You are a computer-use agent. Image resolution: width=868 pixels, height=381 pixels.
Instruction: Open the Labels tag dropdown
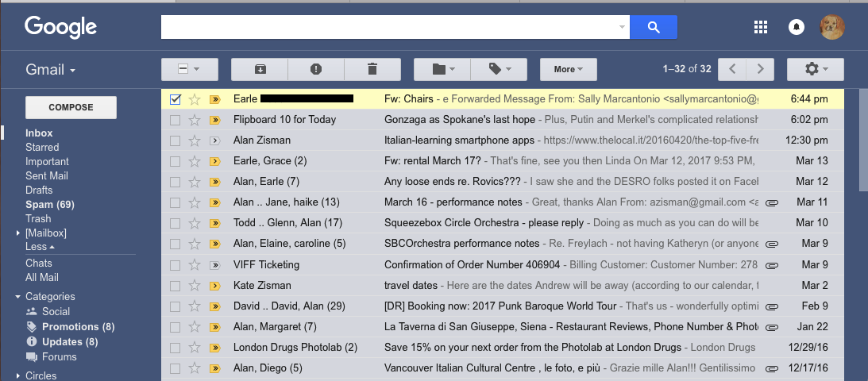point(499,69)
